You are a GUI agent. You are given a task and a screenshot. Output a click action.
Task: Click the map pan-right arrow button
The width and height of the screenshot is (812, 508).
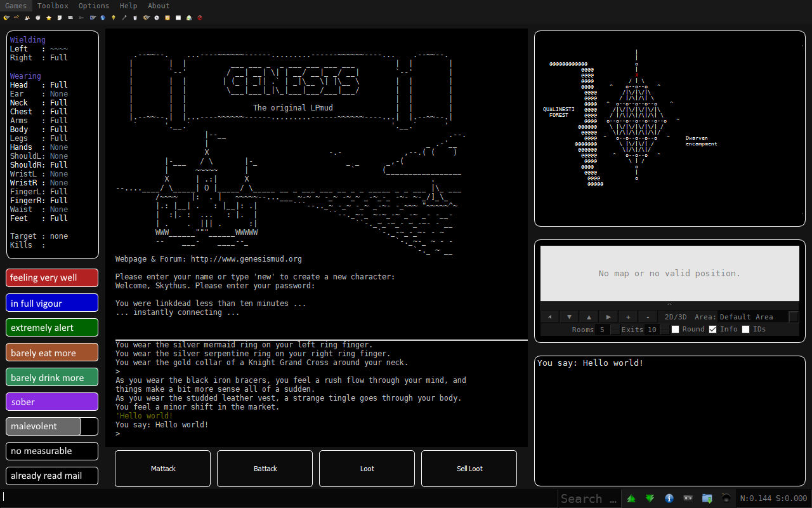pos(608,317)
